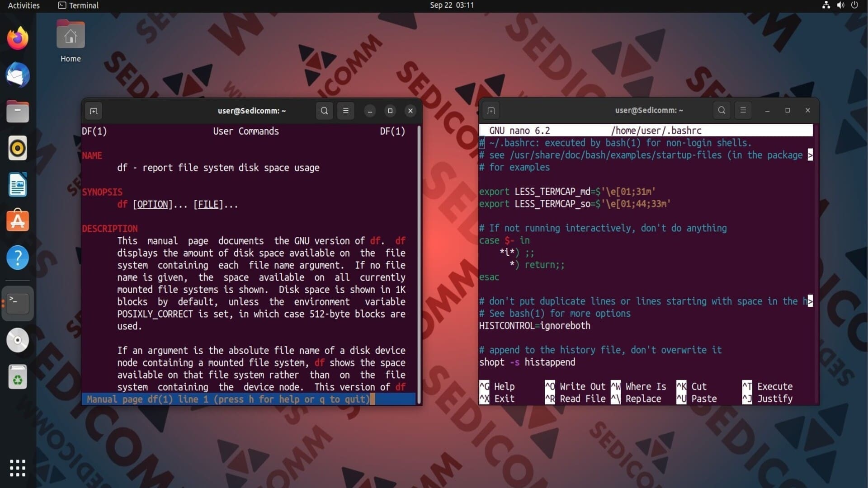The image size is (868, 488).
Task: Open the Trash in the dock
Action: coord(18,377)
